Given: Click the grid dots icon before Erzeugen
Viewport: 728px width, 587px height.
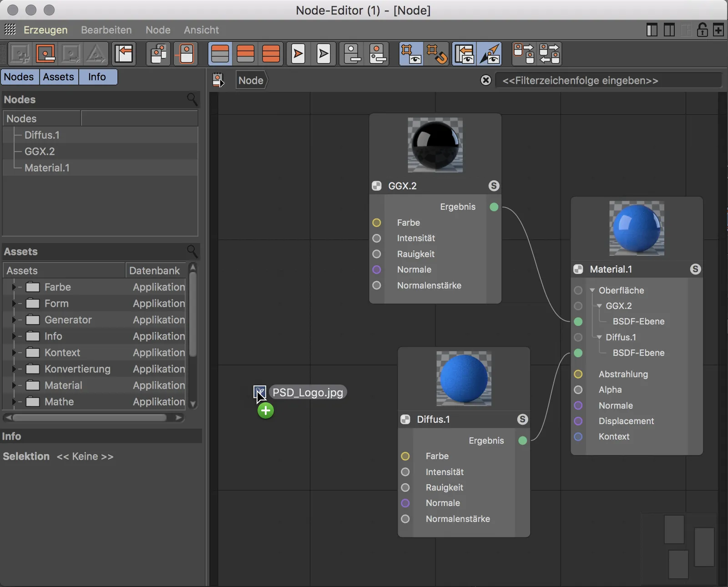Looking at the screenshot, I should point(10,30).
